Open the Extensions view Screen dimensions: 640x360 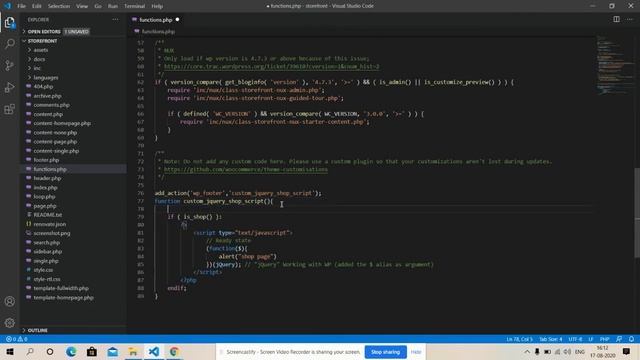coord(10,109)
